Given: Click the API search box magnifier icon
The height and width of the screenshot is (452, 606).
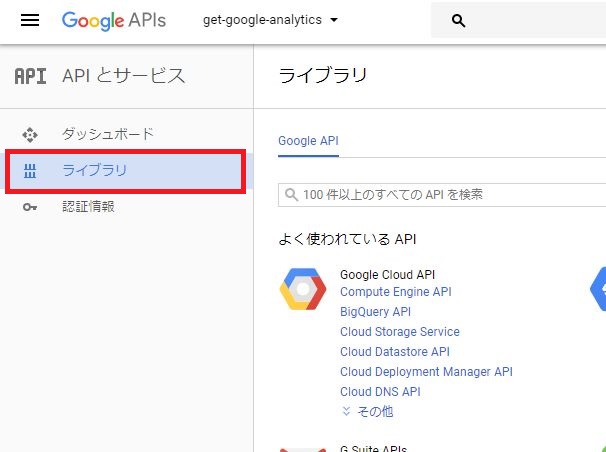Looking at the screenshot, I should click(291, 194).
